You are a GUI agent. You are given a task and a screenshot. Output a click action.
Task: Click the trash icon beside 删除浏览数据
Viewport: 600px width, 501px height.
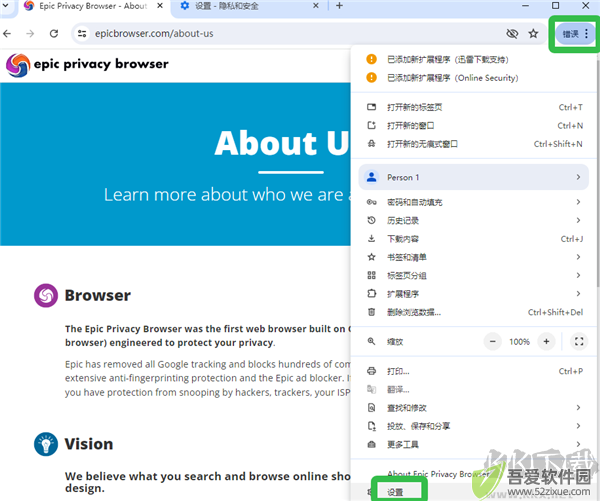[372, 312]
